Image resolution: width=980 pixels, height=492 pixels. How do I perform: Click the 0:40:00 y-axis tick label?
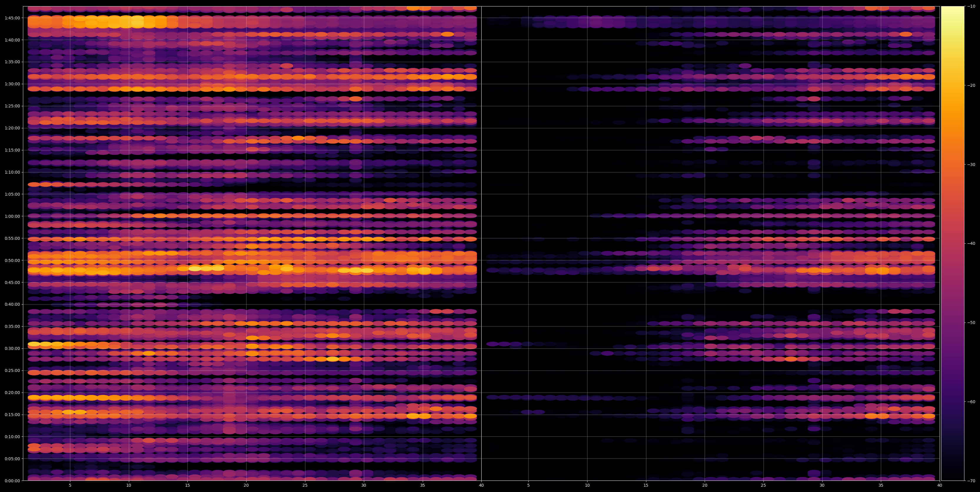(x=12, y=304)
